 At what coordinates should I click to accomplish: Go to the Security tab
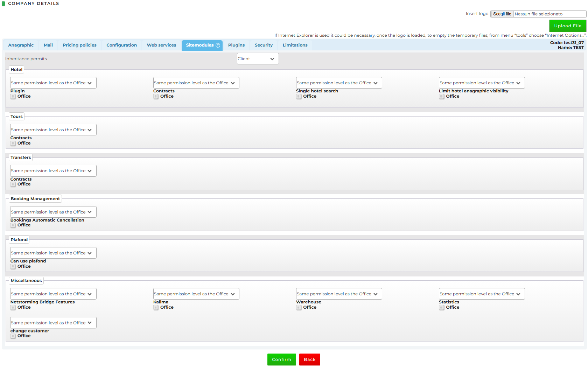tap(264, 45)
